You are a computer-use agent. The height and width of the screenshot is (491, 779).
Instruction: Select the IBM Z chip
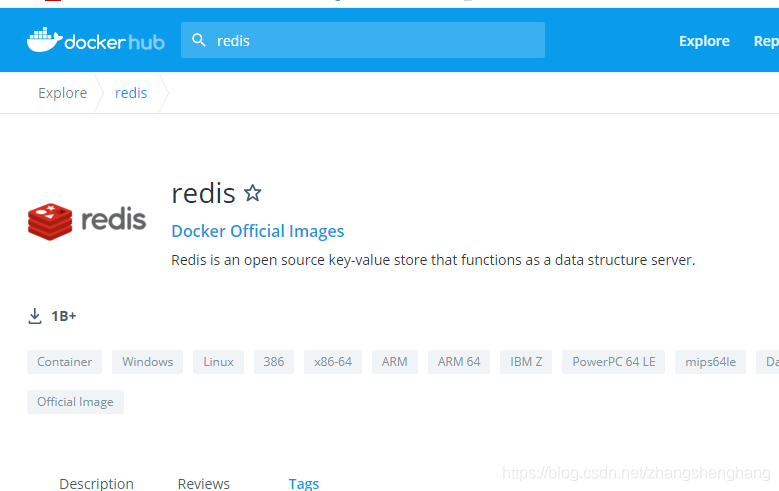pos(526,362)
